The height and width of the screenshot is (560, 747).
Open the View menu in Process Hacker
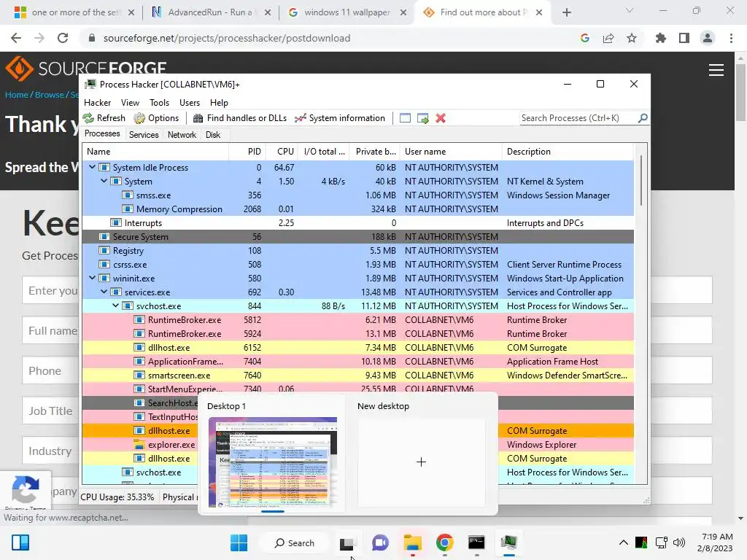pos(130,102)
